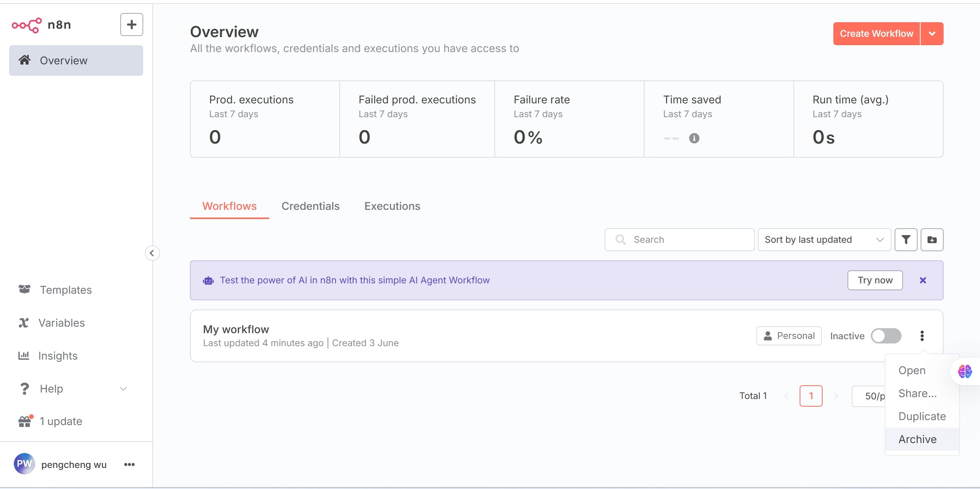Image resolution: width=980 pixels, height=489 pixels.
Task: Click My workflow three-dot actions icon
Action: [x=922, y=336]
